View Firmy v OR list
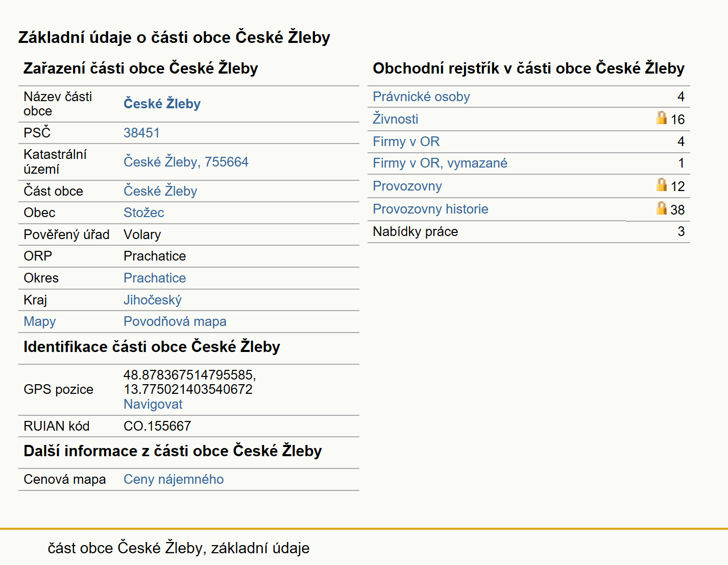This screenshot has width=728, height=565. (x=406, y=142)
